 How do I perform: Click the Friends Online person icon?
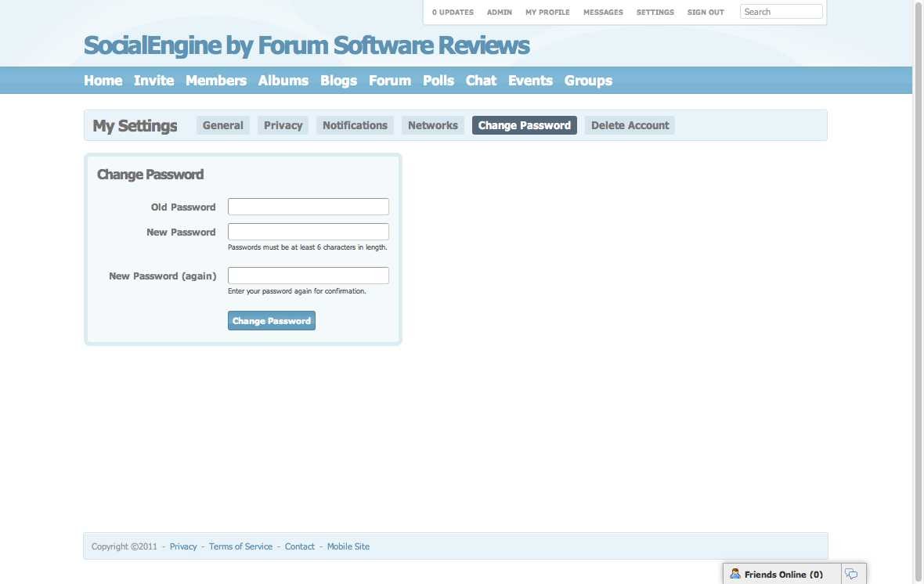click(x=735, y=574)
